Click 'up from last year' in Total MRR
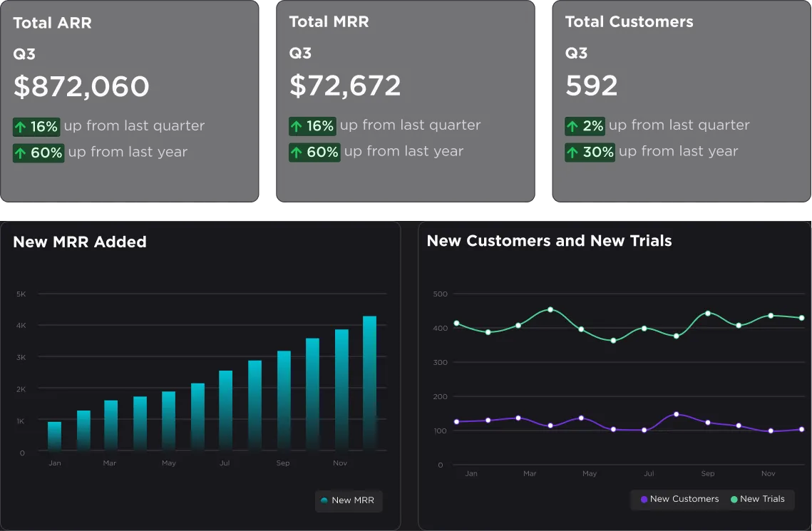 tap(404, 152)
